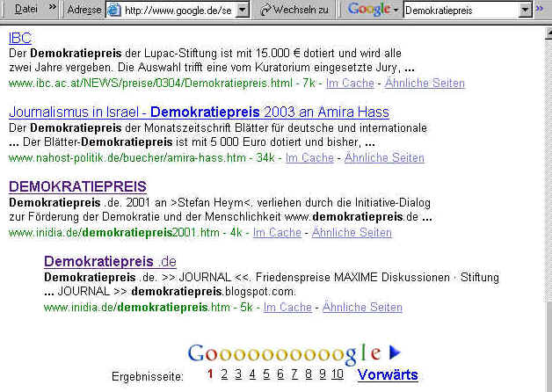552x392 pixels.
Task: Click the current page number 1
Action: coord(210,374)
